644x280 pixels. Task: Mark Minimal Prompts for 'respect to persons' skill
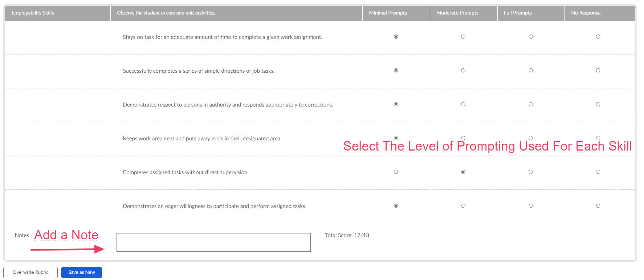tap(396, 104)
